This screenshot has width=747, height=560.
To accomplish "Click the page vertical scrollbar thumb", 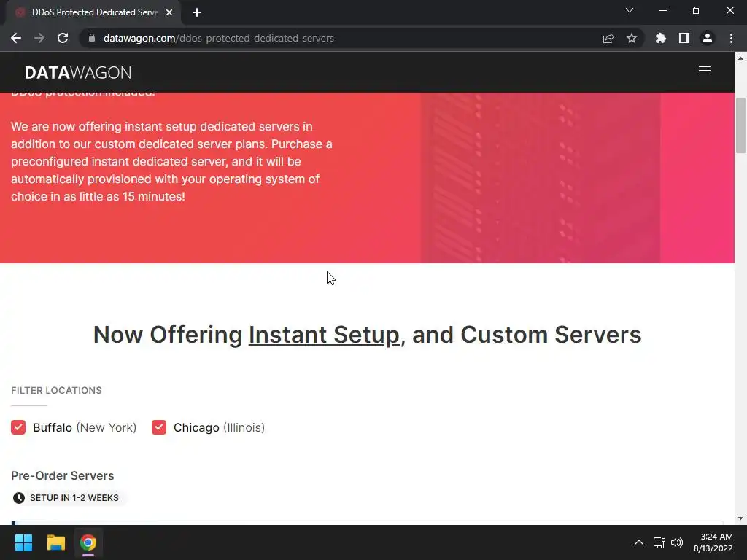I will tap(740, 125).
